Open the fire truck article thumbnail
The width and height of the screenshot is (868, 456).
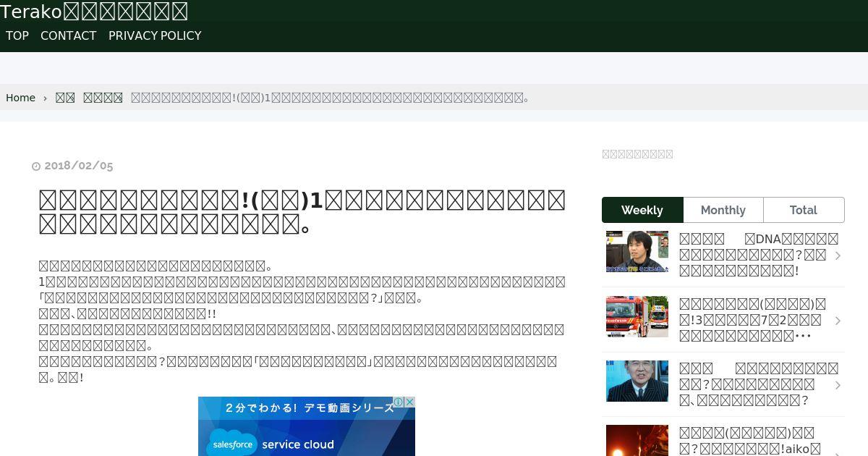pos(637,316)
